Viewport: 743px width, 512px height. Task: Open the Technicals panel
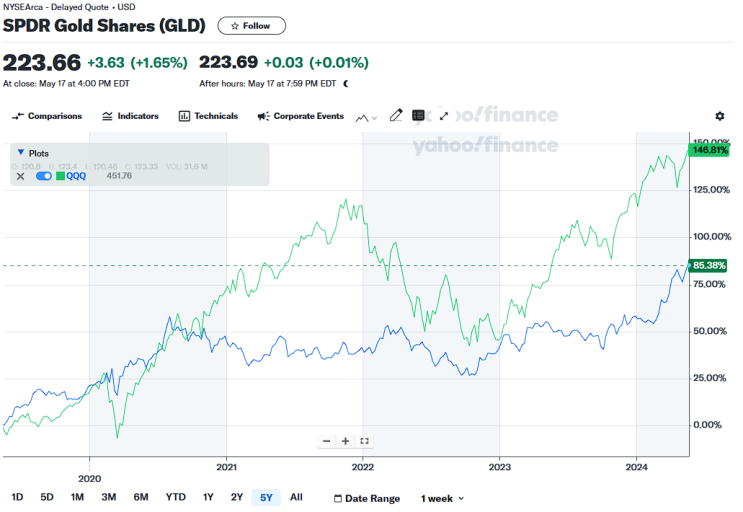[x=208, y=116]
